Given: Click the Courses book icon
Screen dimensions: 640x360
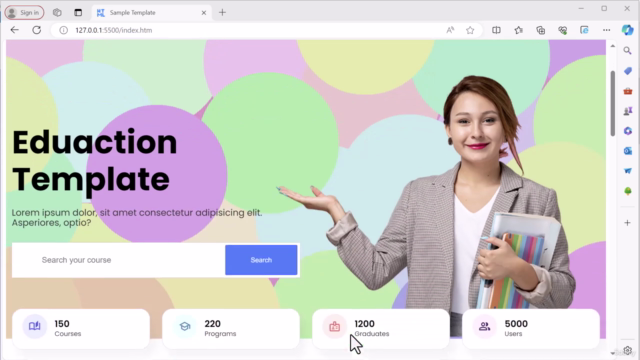Looking at the screenshot, I should (35, 326).
